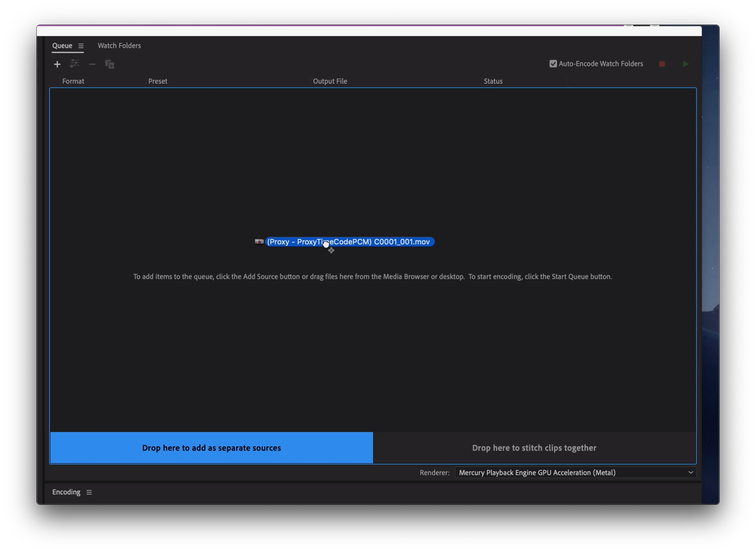Image resolution: width=756 pixels, height=553 pixels.
Task: Click the Status column header
Action: 493,81
